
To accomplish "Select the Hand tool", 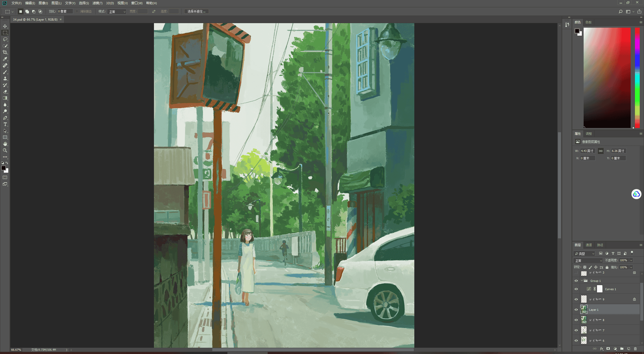I will click(5, 144).
